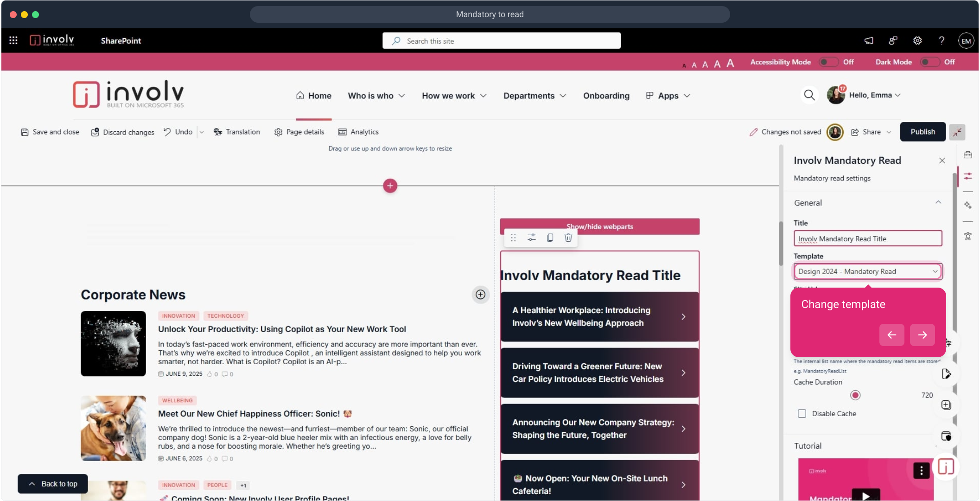Image resolution: width=980 pixels, height=501 pixels.
Task: Adjust the Cache Duration slider handle
Action: (x=855, y=395)
